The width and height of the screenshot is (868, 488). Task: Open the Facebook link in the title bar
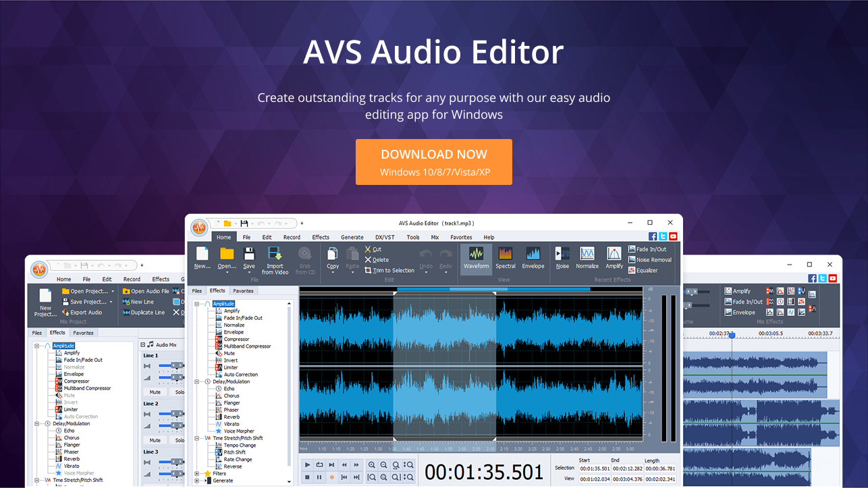[x=652, y=236]
